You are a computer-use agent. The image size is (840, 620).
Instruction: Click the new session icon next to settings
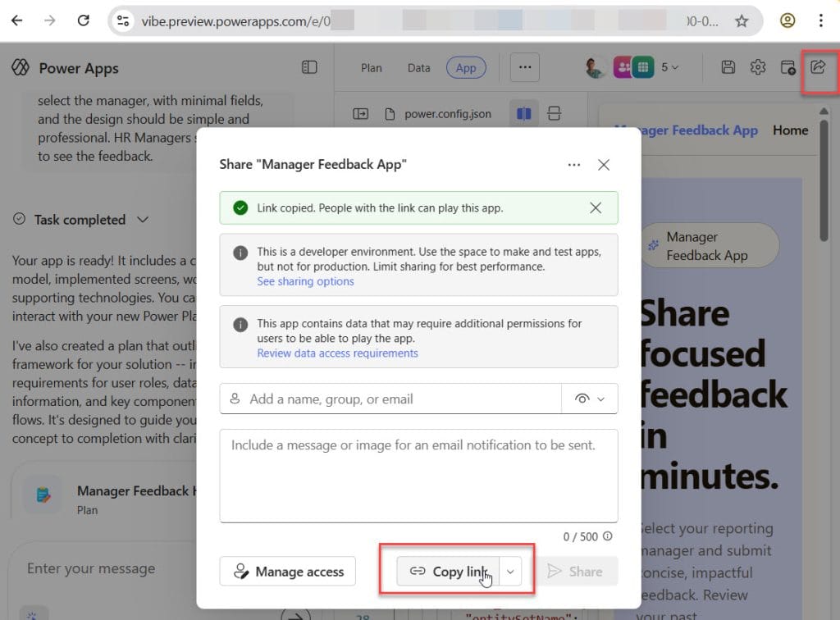(x=787, y=68)
